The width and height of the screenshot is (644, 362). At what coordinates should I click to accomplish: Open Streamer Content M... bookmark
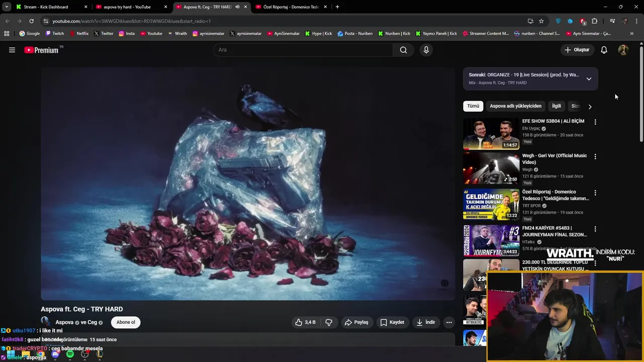pos(486,34)
